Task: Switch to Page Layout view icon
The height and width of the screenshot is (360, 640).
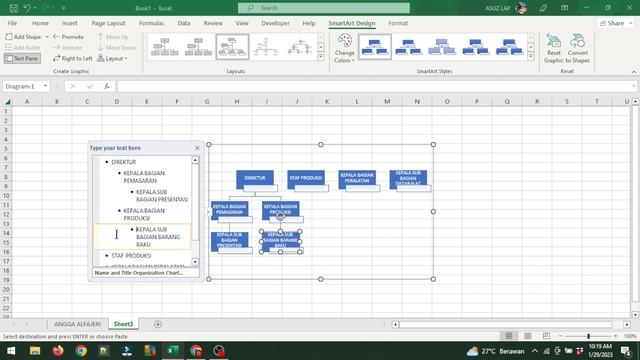Action: [x=528, y=336]
